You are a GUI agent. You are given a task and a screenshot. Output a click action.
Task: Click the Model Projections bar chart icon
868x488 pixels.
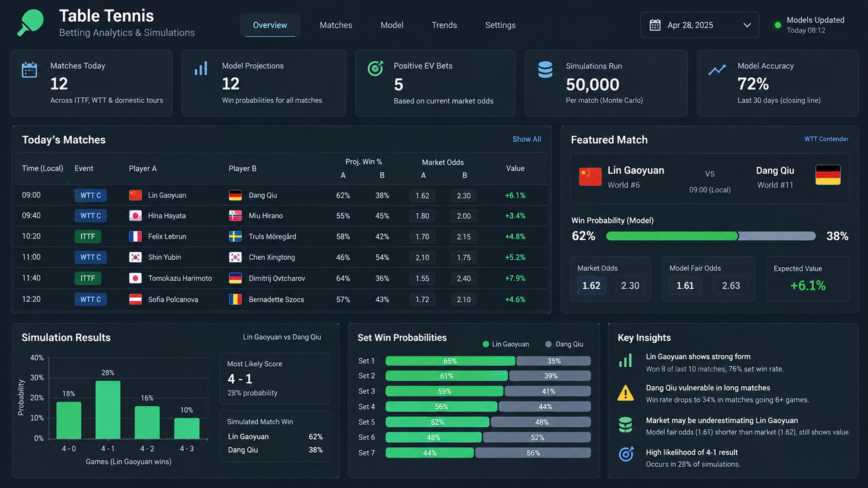pos(201,68)
